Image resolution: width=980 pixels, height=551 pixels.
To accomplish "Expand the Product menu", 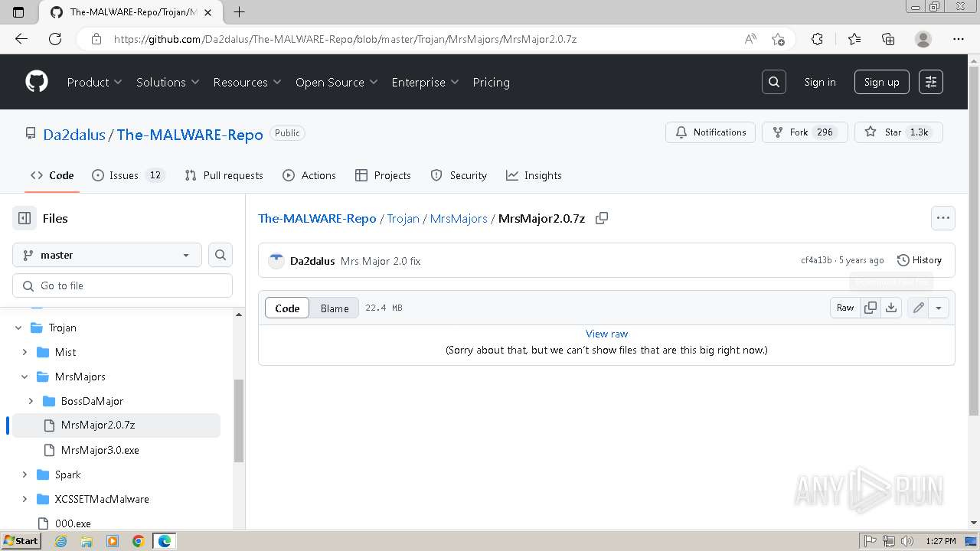I will [x=94, y=82].
